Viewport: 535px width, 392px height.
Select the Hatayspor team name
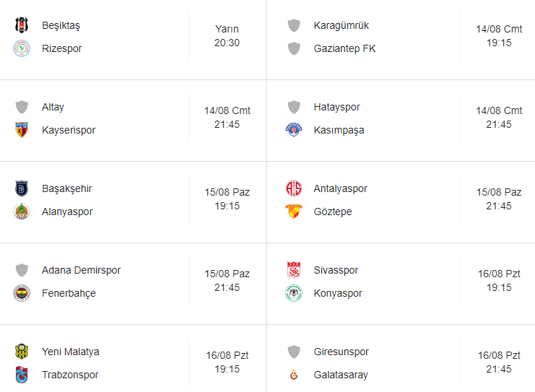(x=336, y=107)
